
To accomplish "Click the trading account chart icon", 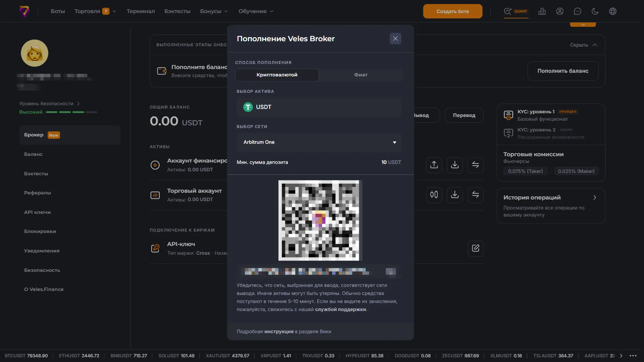I will tap(155, 195).
